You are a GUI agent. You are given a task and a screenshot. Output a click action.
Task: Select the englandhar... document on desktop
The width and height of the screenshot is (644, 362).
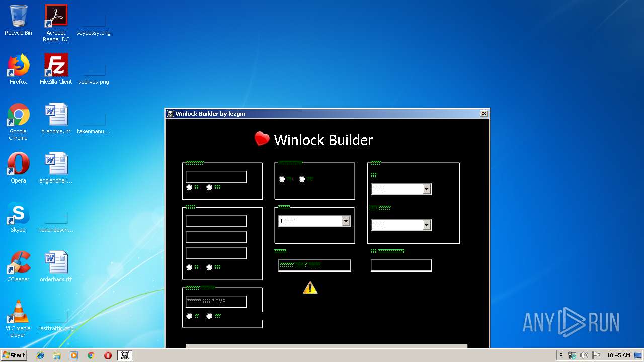(x=56, y=168)
